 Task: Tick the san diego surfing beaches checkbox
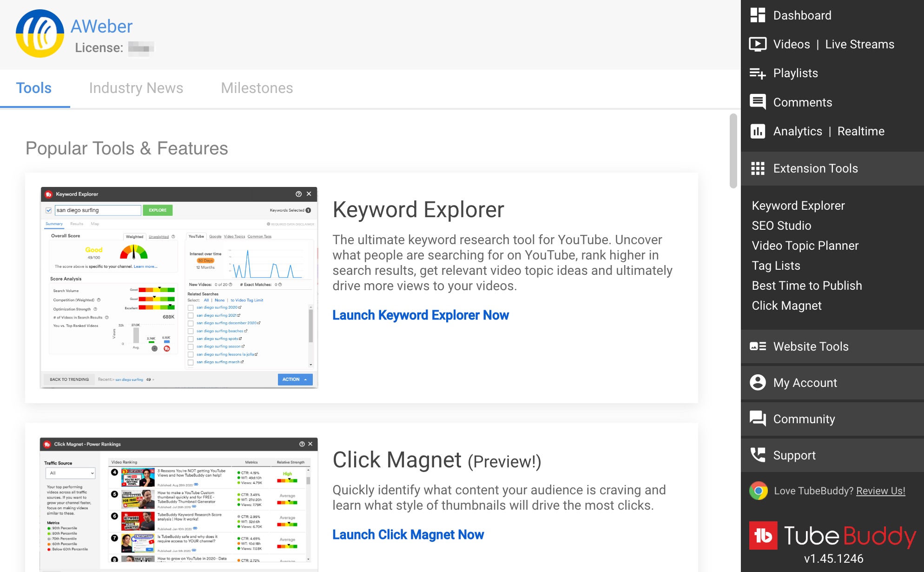(x=191, y=331)
